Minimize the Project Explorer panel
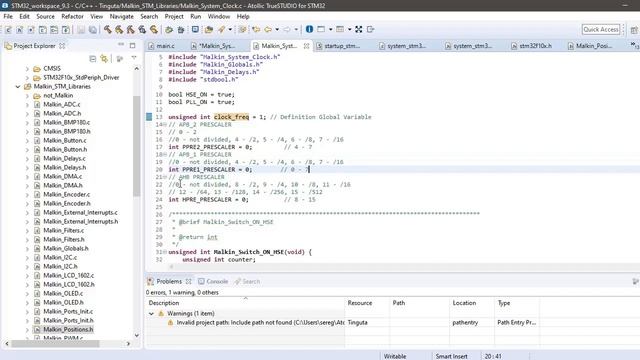 pyautogui.click(x=121, y=44)
